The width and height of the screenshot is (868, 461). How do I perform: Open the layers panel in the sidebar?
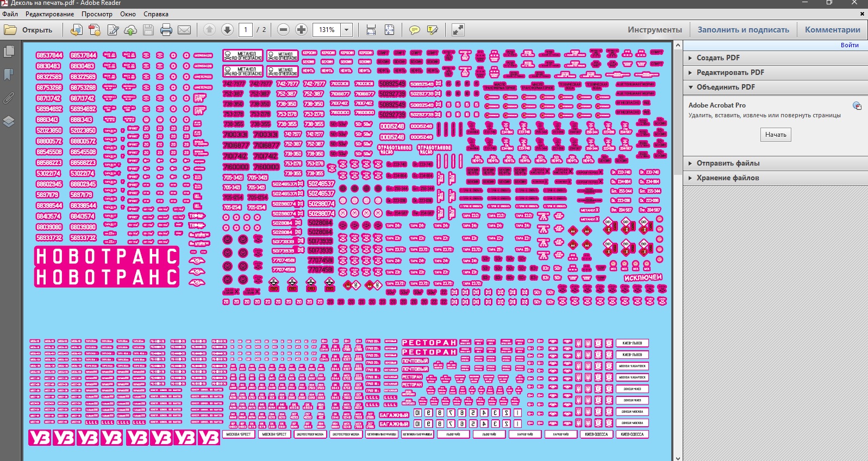[x=9, y=121]
